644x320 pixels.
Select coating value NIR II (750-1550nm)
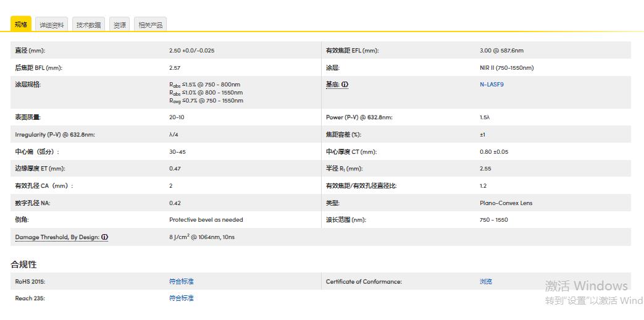pos(506,68)
